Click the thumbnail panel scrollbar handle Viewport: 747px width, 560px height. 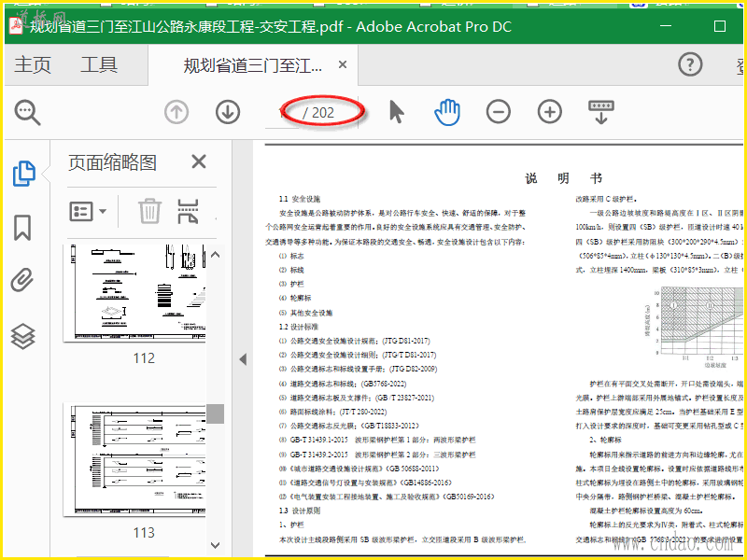(215, 413)
